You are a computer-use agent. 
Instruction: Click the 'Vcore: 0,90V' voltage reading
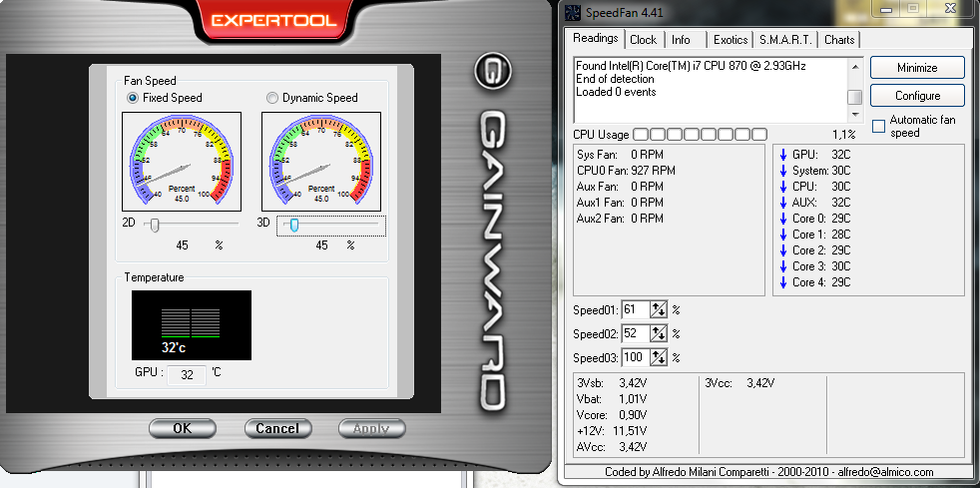[612, 415]
